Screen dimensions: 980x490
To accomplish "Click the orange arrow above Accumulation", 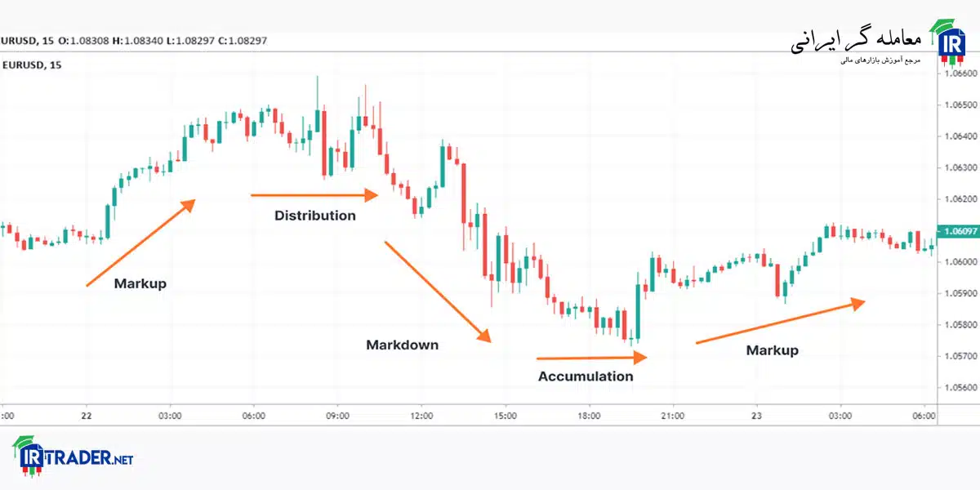I will [592, 358].
